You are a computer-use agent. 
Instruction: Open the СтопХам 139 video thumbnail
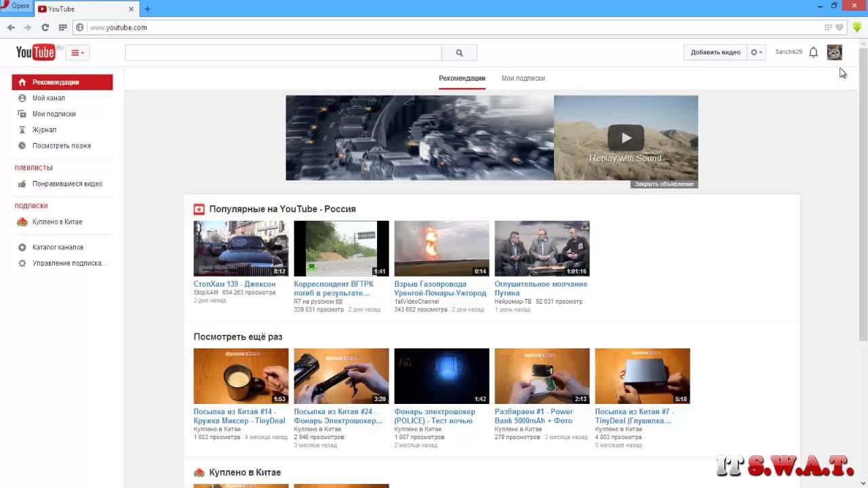241,249
